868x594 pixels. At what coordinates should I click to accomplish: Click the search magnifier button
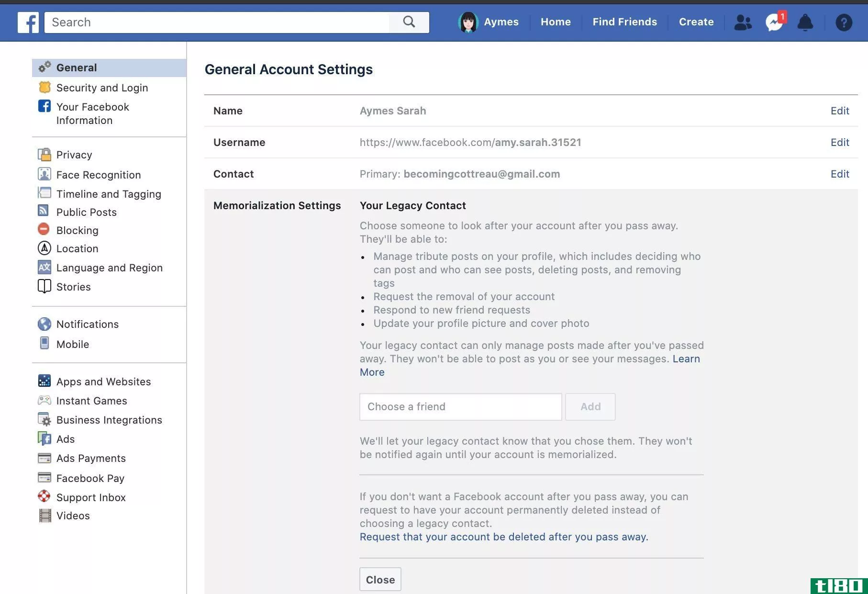click(x=409, y=22)
